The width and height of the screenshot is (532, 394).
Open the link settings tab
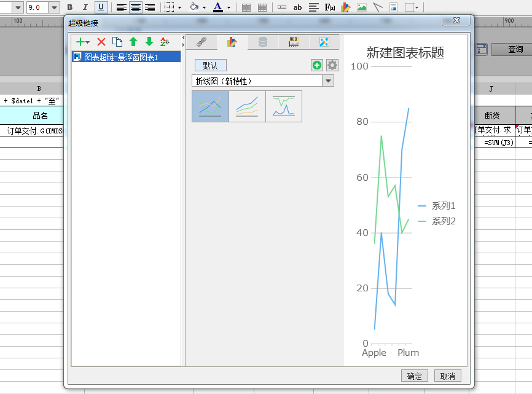coord(201,42)
